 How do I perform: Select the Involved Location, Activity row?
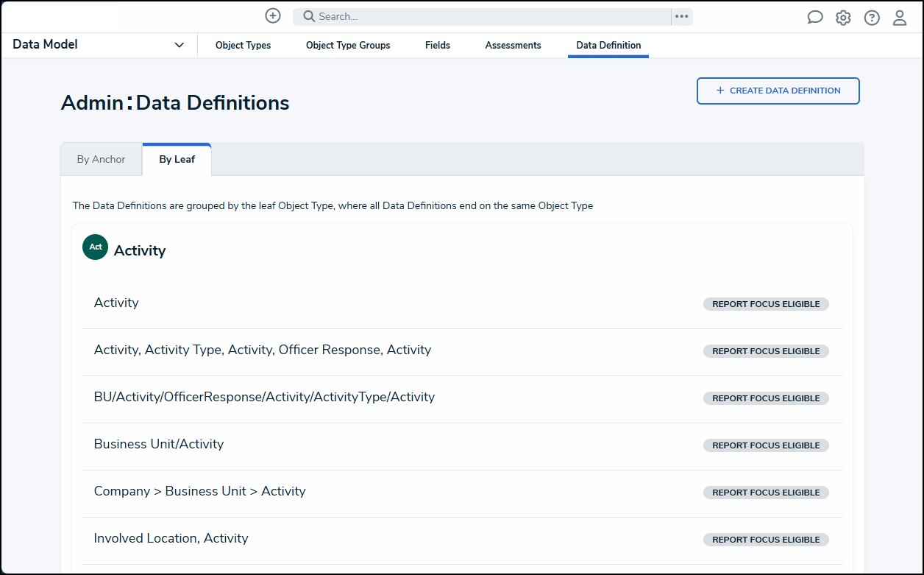point(171,538)
